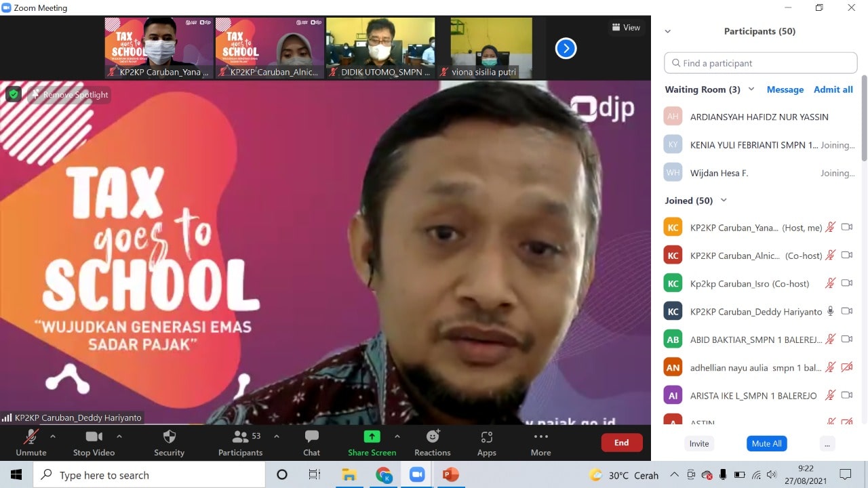The width and height of the screenshot is (868, 488).
Task: Expand the Waiting Room options chevron
Action: tap(751, 89)
